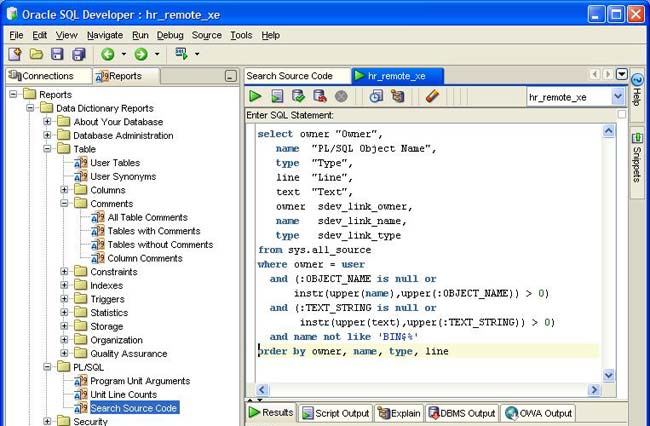Image resolution: width=650 pixels, height=426 pixels.
Task: Open the hr_remote_xe connection dropdown
Action: 617,97
